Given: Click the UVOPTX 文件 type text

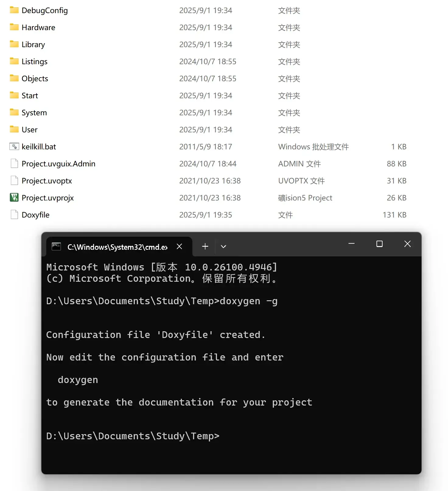Looking at the screenshot, I should tap(301, 181).
